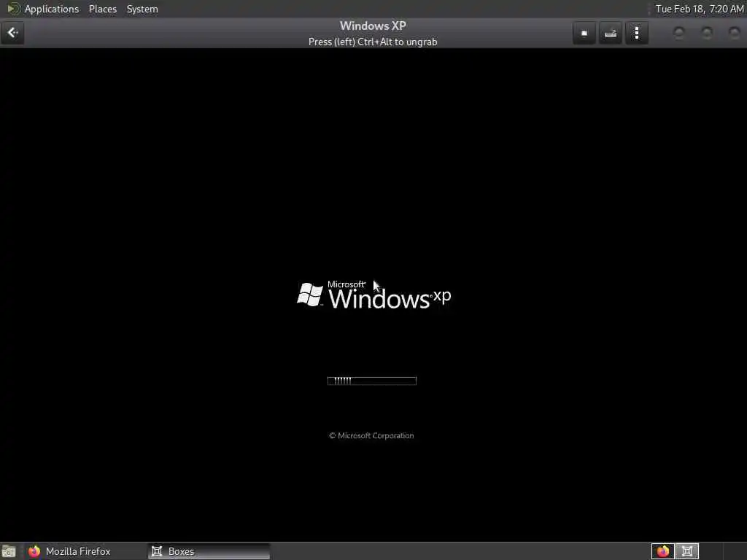Image resolution: width=747 pixels, height=560 pixels.
Task: Click the show desktop icon in bottom panel
Action: point(9,551)
